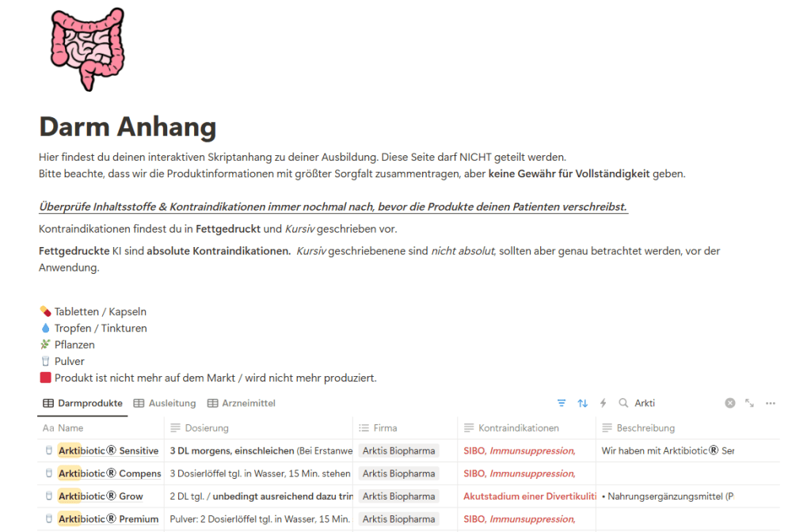Click powder icon of Arktibiotic Compens row
Image resolution: width=811 pixels, height=532 pixels.
point(48,473)
